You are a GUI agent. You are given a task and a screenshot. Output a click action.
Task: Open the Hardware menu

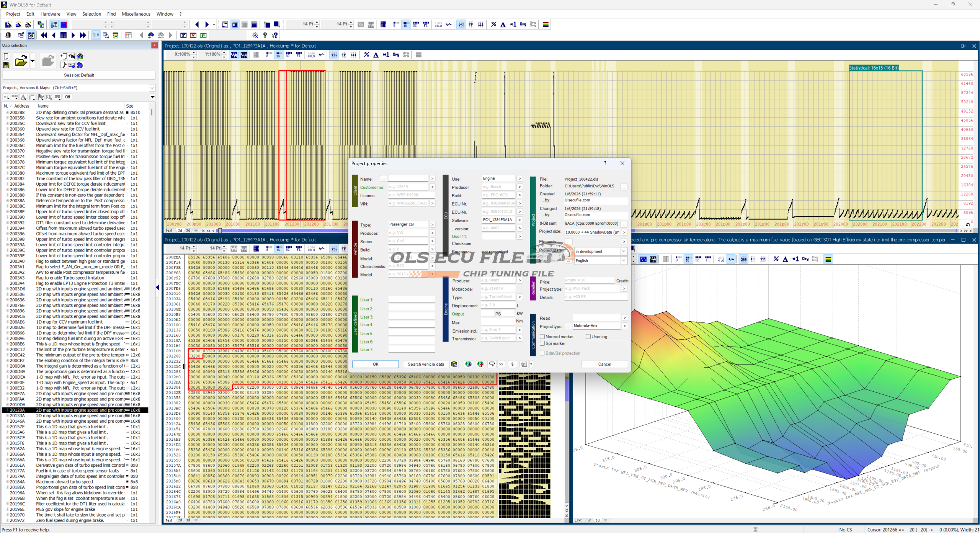(50, 14)
